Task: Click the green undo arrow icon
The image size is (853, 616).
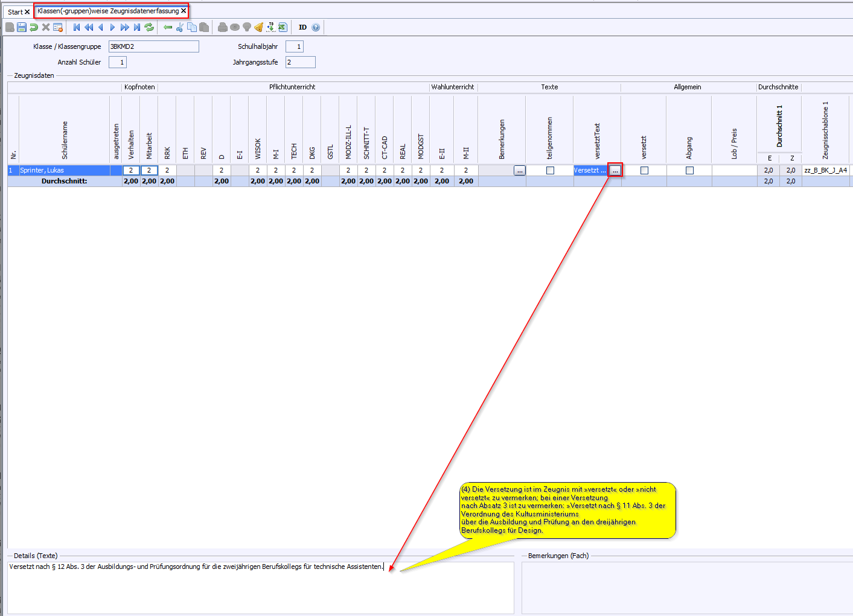Action: (34, 27)
